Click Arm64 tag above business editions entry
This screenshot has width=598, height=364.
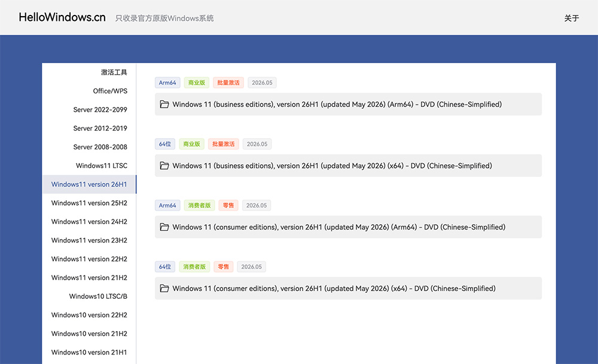pos(167,82)
